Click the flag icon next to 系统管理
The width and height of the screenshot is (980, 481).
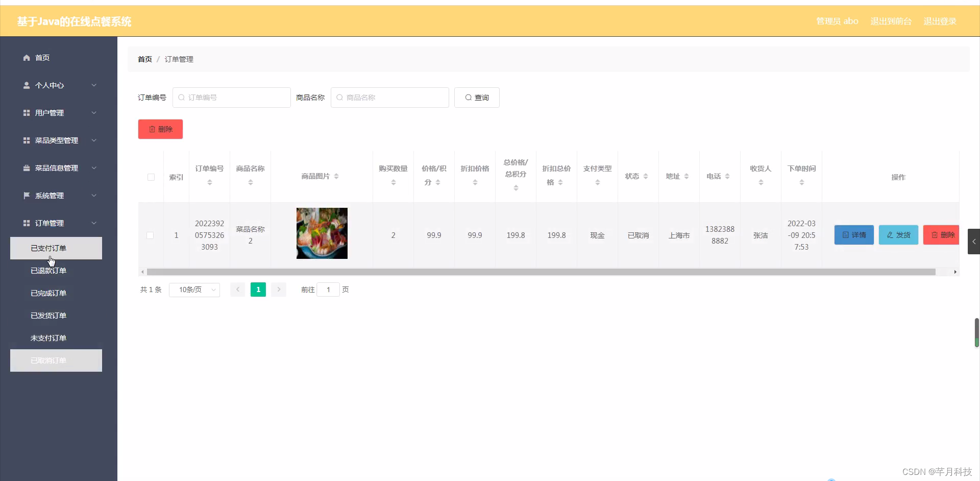pos(26,196)
